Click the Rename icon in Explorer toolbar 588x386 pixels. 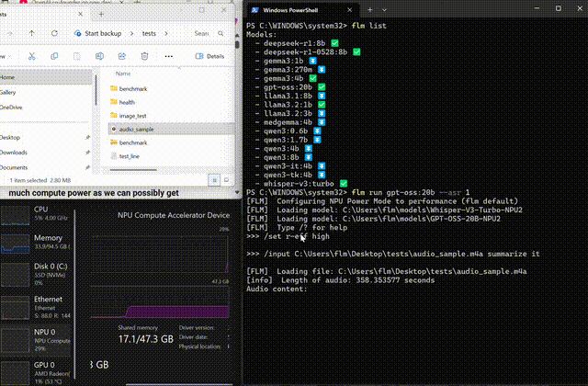point(99,56)
